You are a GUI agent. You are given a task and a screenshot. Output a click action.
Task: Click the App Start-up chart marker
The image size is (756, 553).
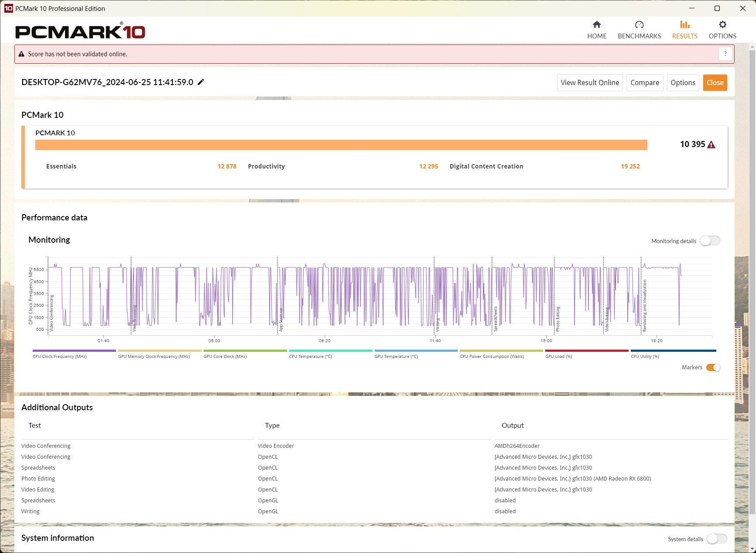pos(281,319)
